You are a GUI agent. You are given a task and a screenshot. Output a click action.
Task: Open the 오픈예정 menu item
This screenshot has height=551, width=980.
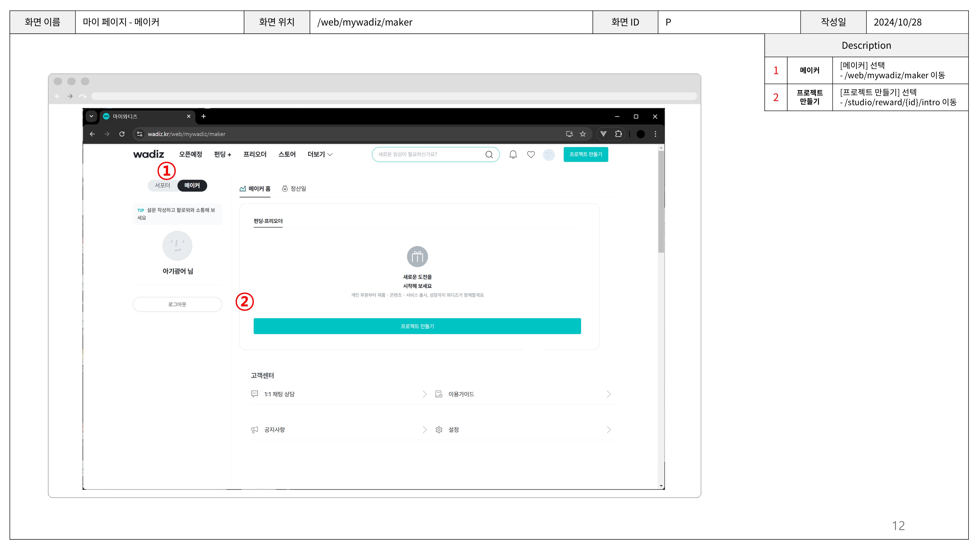coord(190,154)
